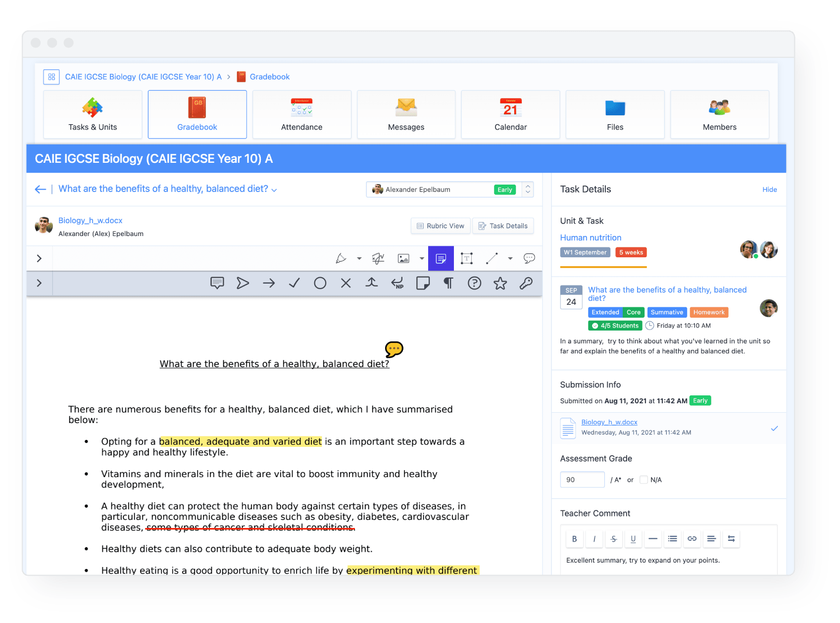Insert the arrow stamp
The width and height of the screenshot is (840, 623).
(269, 283)
